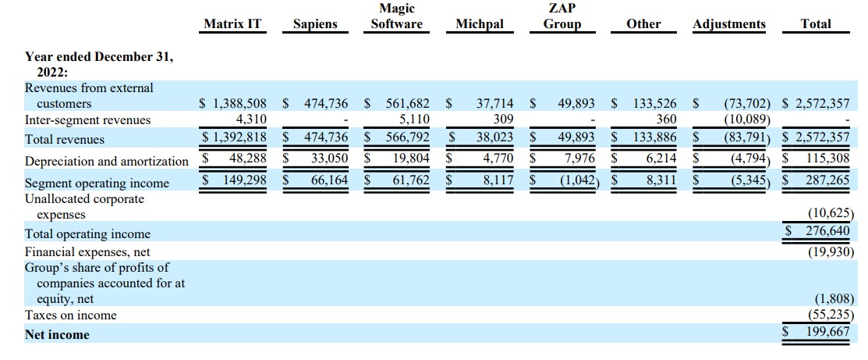Click Magic Software depreciation value 19,804
The height and width of the screenshot is (360, 868).
click(x=412, y=158)
